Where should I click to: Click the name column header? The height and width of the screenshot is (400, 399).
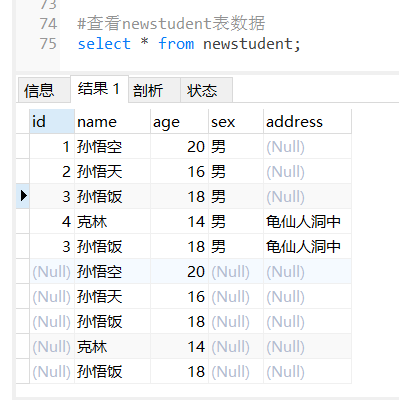click(112, 122)
